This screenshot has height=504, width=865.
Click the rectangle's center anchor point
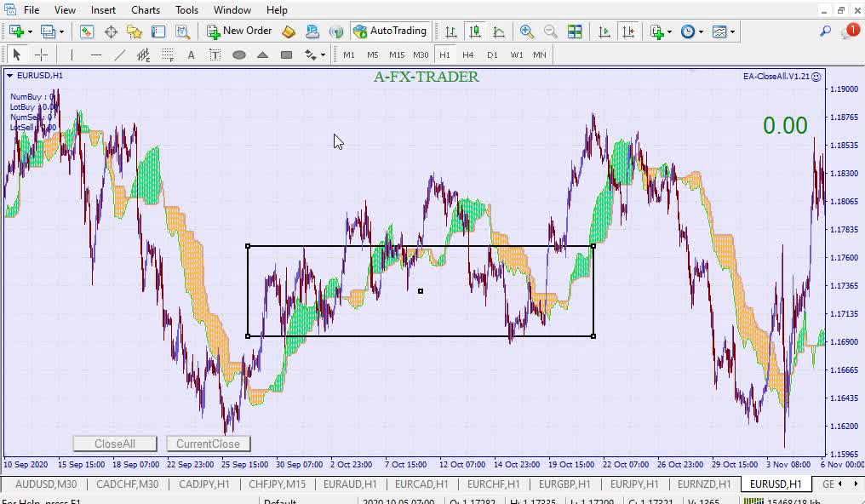point(421,291)
